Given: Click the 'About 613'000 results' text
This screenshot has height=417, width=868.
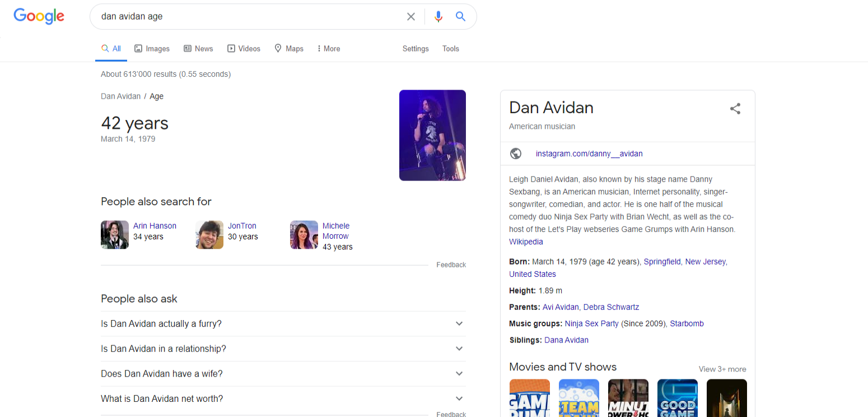Looking at the screenshot, I should click(166, 74).
